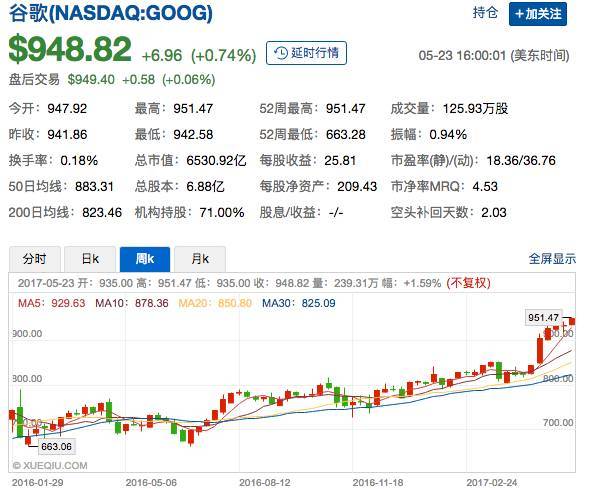This screenshot has height=489, width=589.
Task: Switch to the 日k daily chart tab
Action: 90,259
